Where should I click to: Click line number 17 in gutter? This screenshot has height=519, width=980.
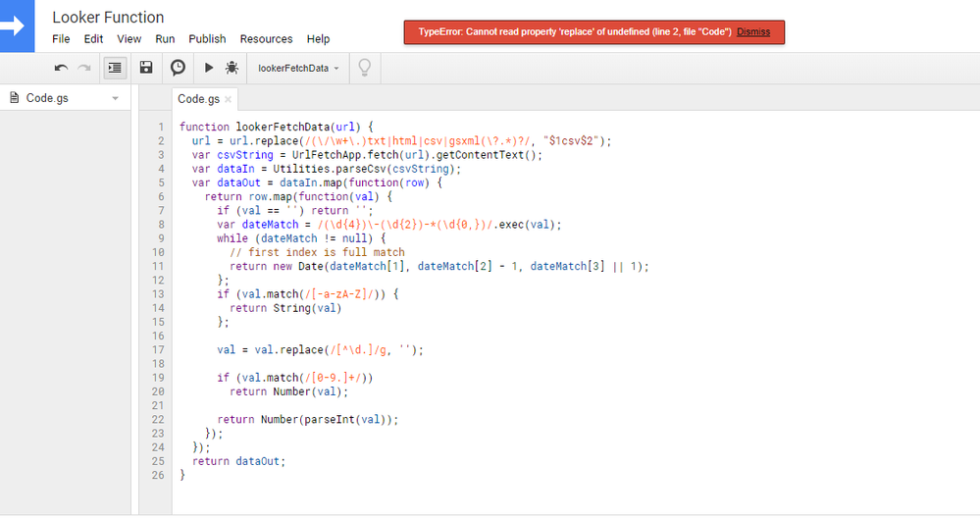[158, 349]
